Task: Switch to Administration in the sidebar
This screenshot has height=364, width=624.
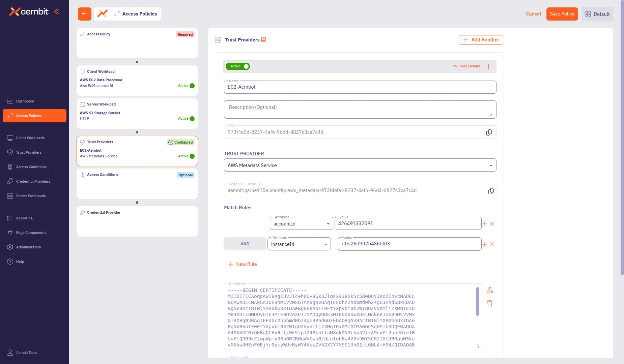Action: click(28, 247)
